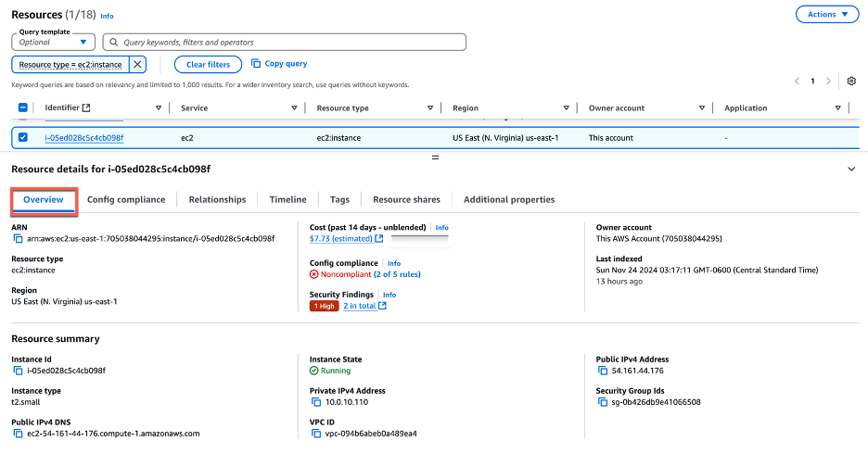Sort by the Identifier column arrow
This screenshot has height=454, width=868.
pos(159,107)
